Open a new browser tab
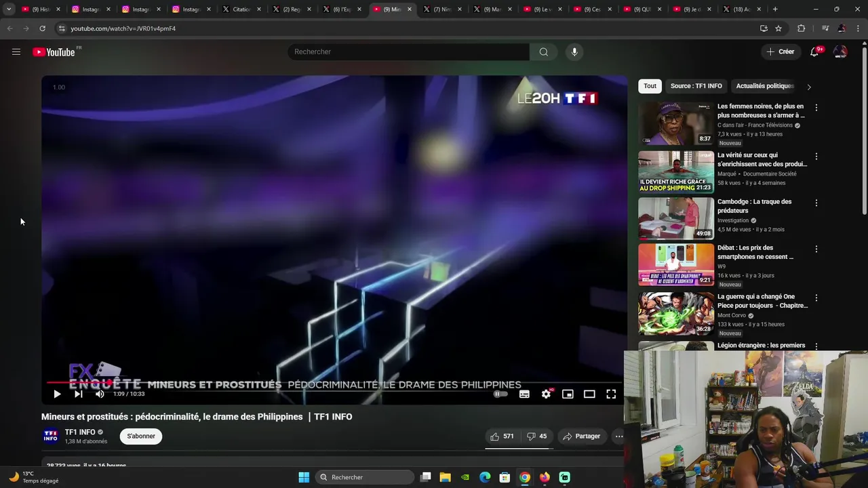 tap(775, 9)
